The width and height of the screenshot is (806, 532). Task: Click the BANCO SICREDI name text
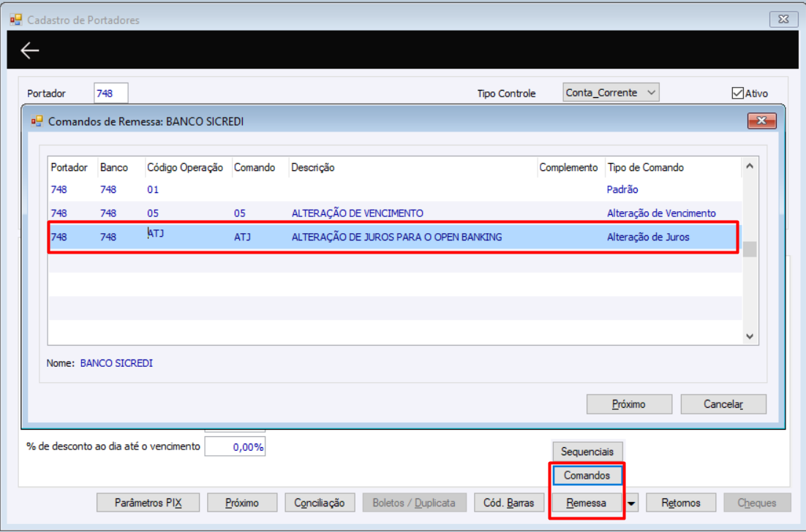[x=116, y=363]
